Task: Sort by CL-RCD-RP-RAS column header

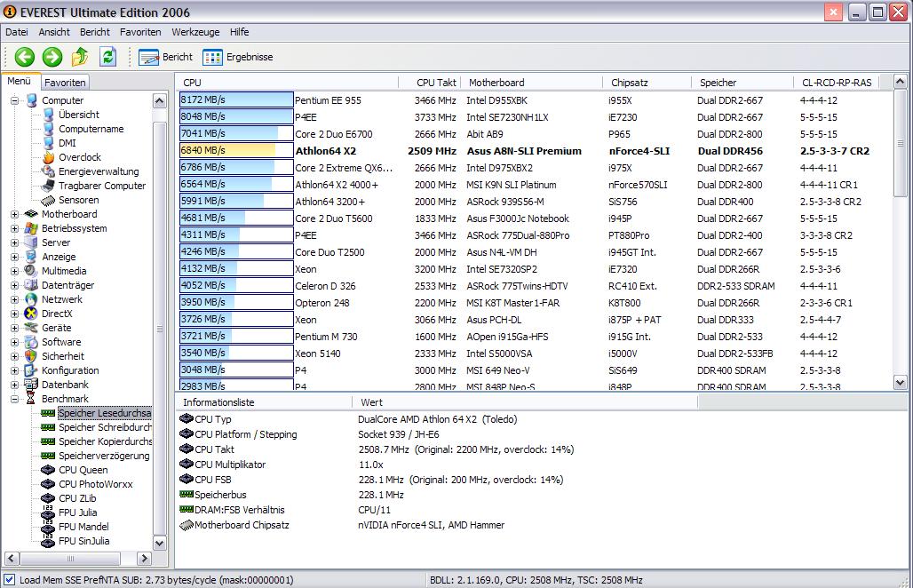Action: 836,83
